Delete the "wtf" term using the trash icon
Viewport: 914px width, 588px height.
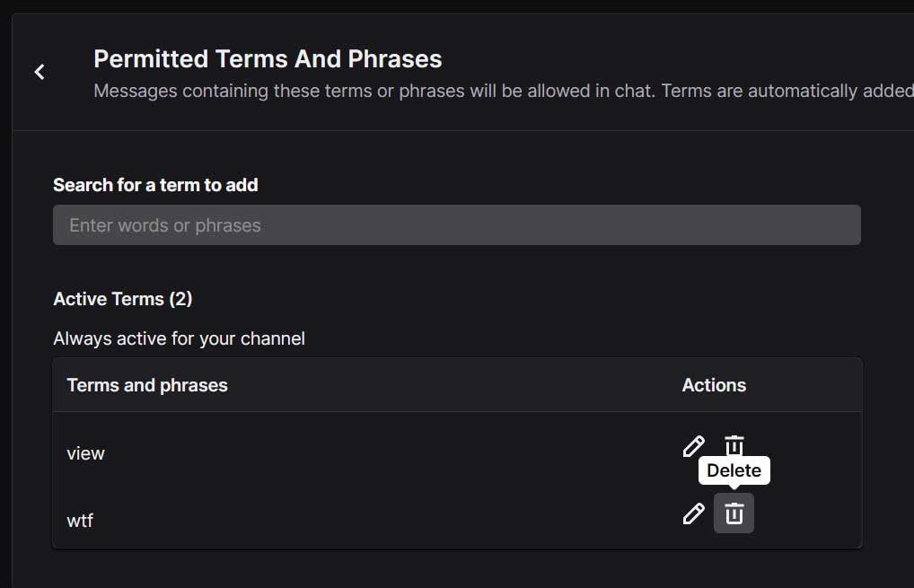click(x=734, y=513)
